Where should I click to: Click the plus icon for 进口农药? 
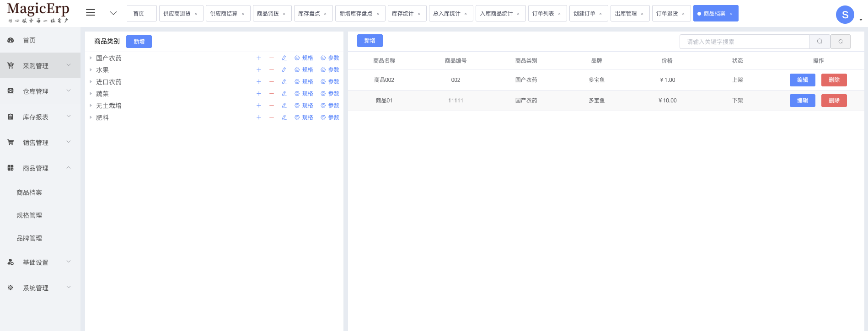[259, 82]
